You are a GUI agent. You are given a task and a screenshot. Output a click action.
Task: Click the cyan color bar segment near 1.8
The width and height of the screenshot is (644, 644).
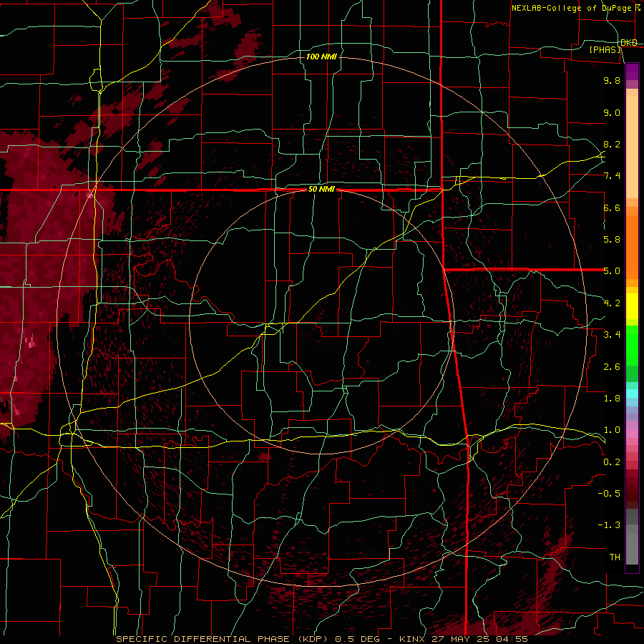(x=632, y=394)
